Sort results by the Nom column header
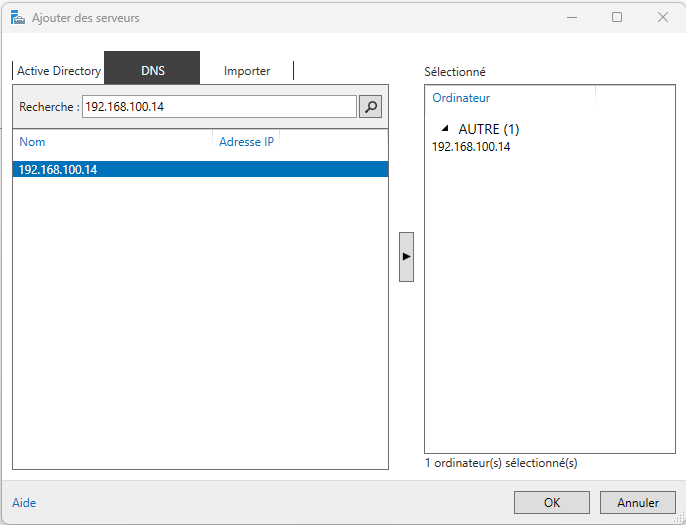This screenshot has height=525, width=686. pyautogui.click(x=33, y=142)
